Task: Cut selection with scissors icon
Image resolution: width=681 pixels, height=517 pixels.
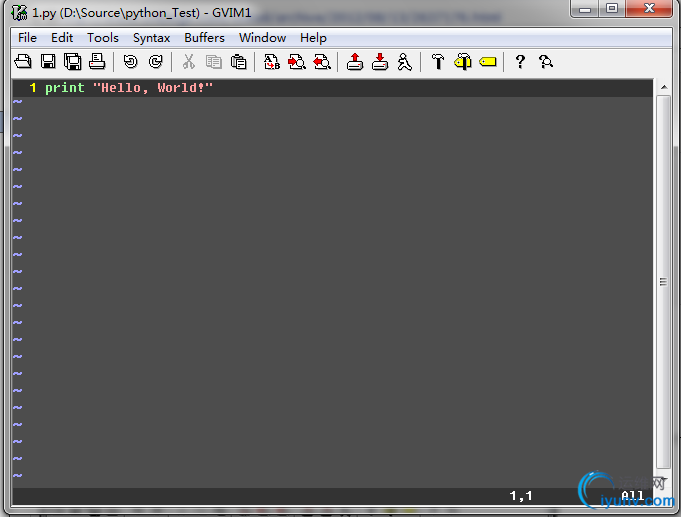Action: [188, 62]
